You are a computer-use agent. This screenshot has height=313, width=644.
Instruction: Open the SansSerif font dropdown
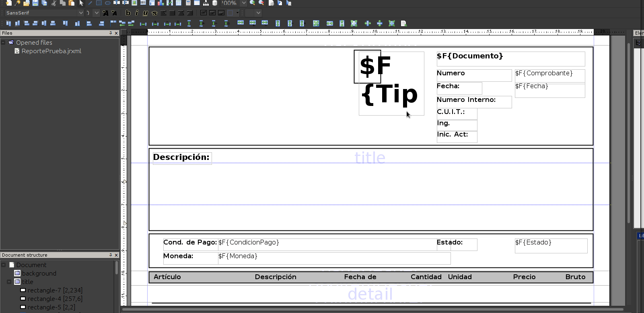80,13
